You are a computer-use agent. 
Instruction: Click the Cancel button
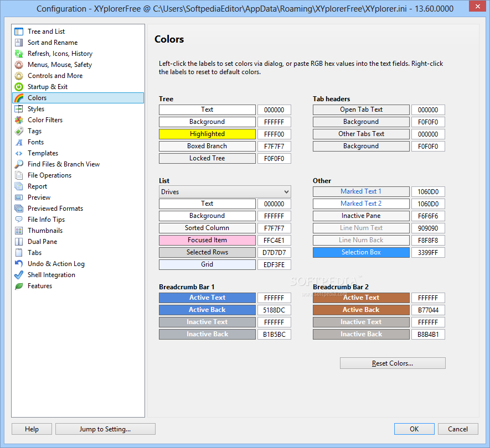[458, 429]
